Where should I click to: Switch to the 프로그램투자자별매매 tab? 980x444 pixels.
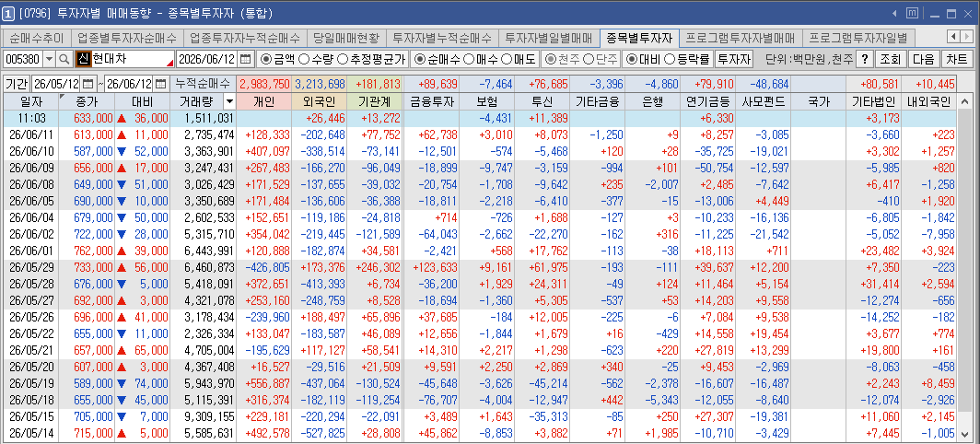point(740,38)
